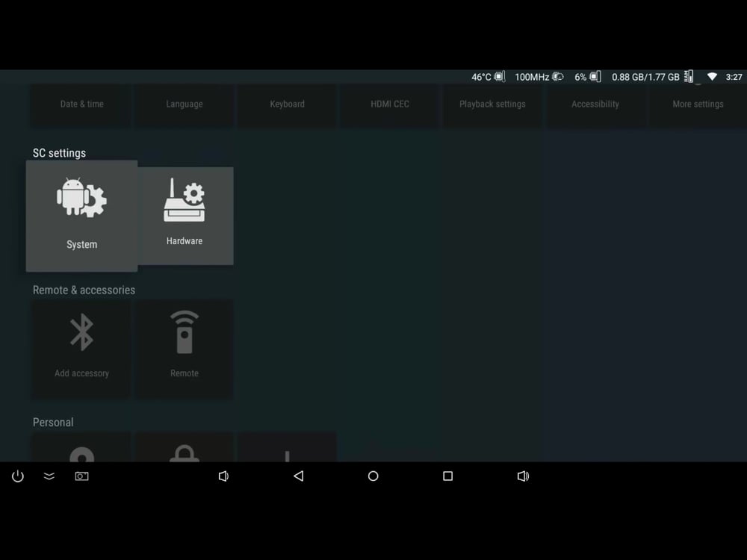747x560 pixels.
Task: Collapse the navigation bar with the double chevron
Action: pos(49,476)
